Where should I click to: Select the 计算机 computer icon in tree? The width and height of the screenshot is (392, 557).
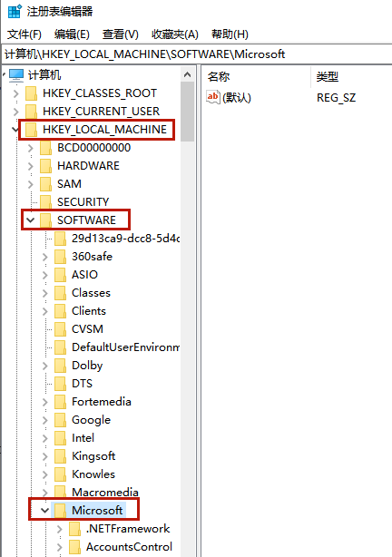[x=16, y=75]
